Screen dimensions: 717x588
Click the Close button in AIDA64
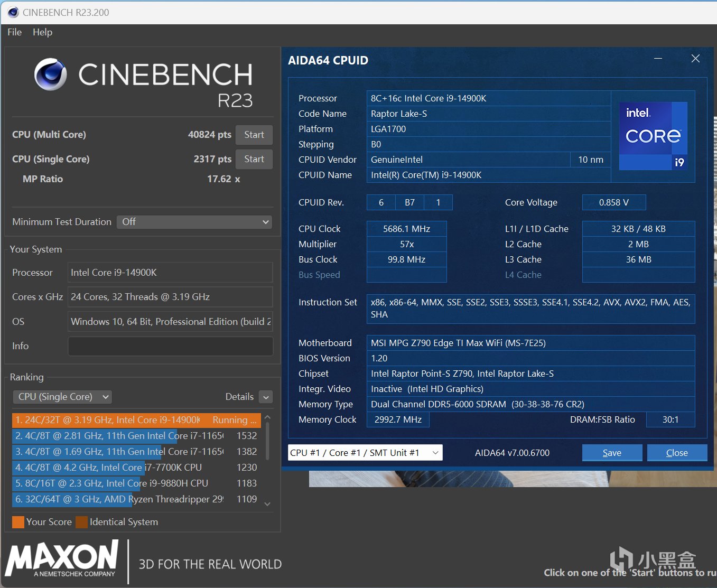tap(676, 453)
